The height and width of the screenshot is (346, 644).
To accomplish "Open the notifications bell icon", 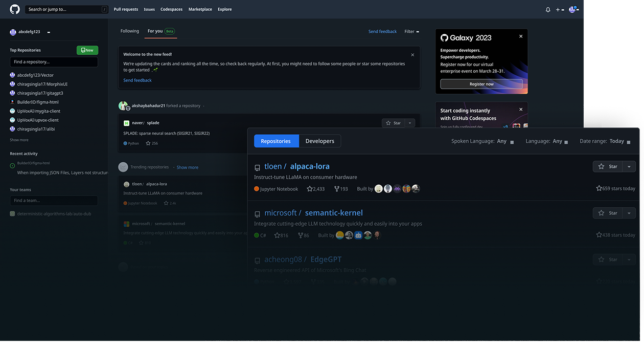I will pyautogui.click(x=547, y=9).
